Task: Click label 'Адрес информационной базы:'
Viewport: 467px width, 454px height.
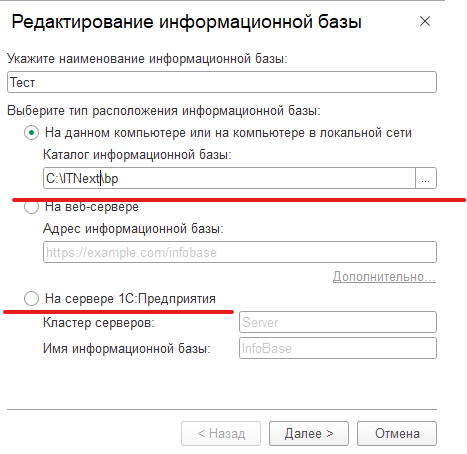Action: point(133,229)
